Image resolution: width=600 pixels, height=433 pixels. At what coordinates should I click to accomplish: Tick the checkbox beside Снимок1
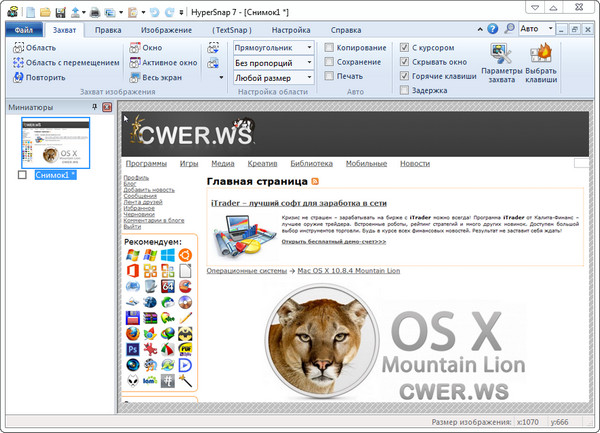coord(22,175)
